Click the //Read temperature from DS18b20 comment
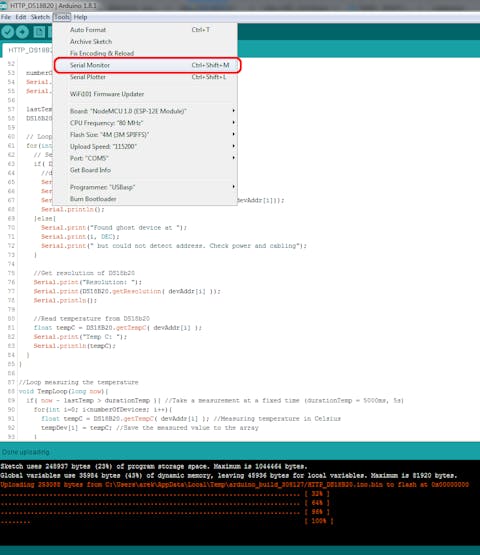The image size is (480, 555). tap(92, 319)
